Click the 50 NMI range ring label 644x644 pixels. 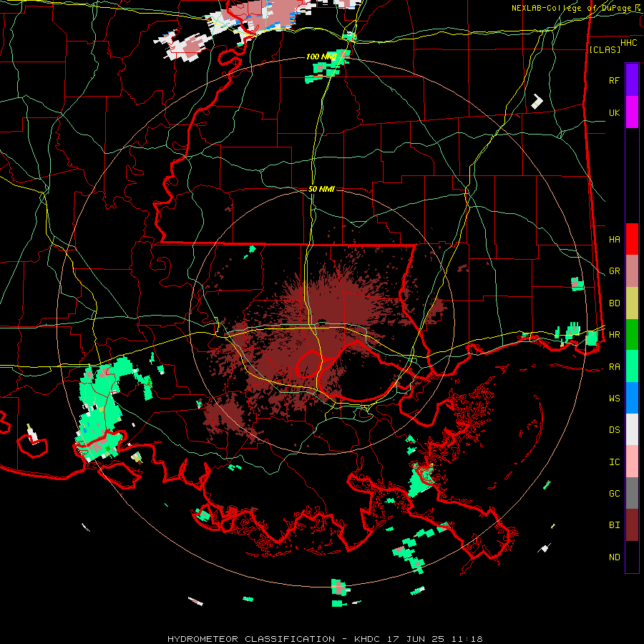(321, 189)
